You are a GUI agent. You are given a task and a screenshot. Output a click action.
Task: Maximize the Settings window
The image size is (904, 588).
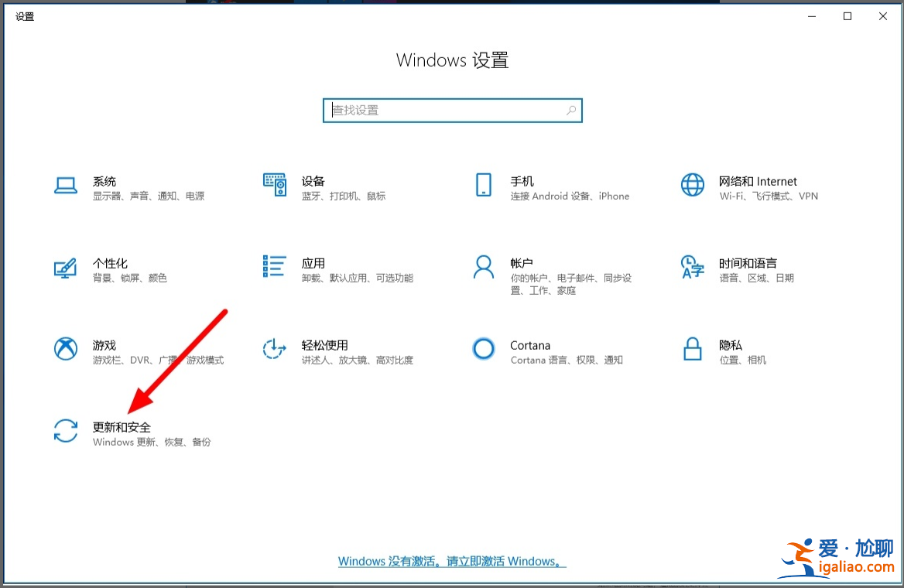coord(847,15)
